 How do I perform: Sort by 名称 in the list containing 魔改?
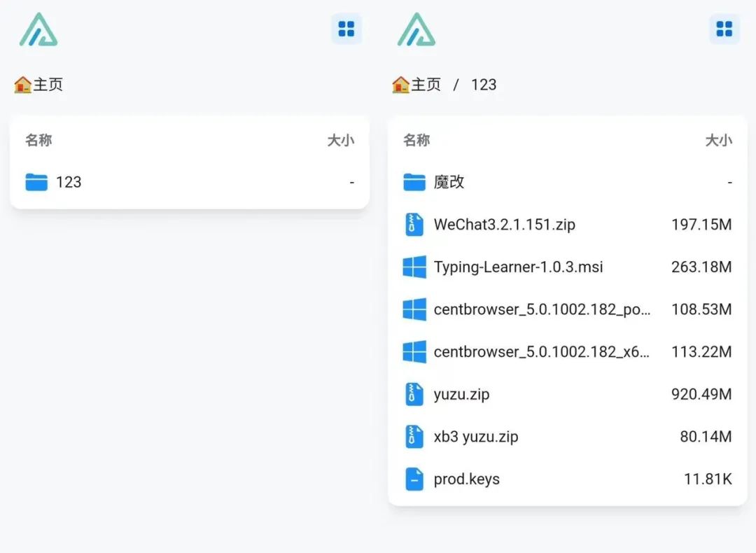[416, 140]
